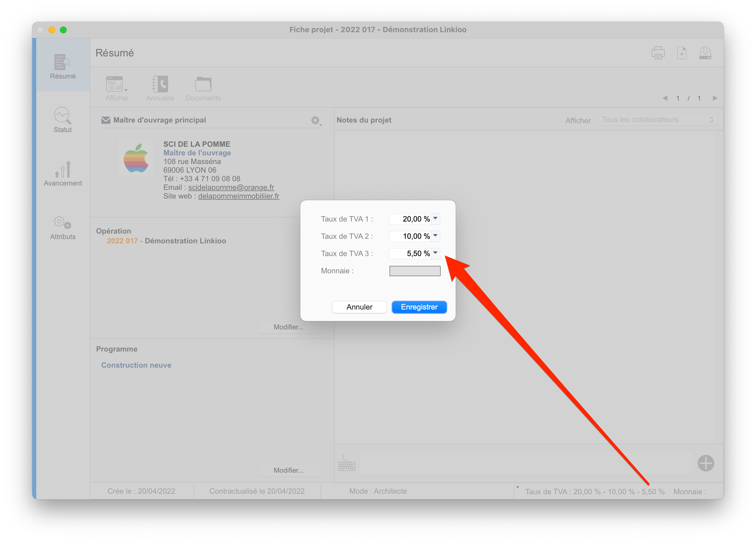Click the download to disk icon
This screenshot has width=756, height=542.
coord(705,53)
